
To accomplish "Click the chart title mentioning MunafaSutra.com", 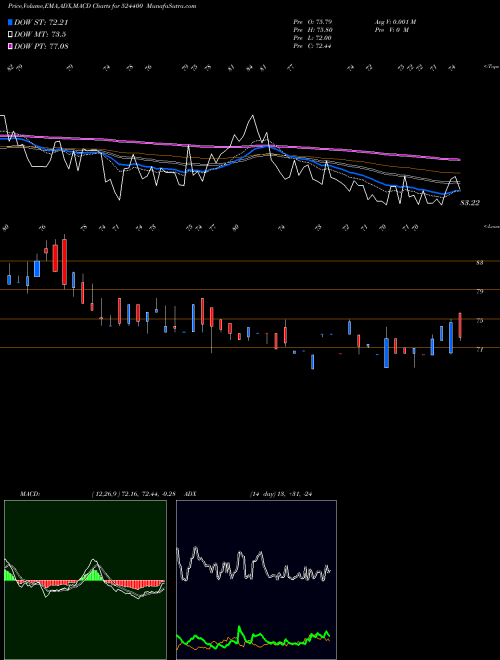I will coord(102,6).
